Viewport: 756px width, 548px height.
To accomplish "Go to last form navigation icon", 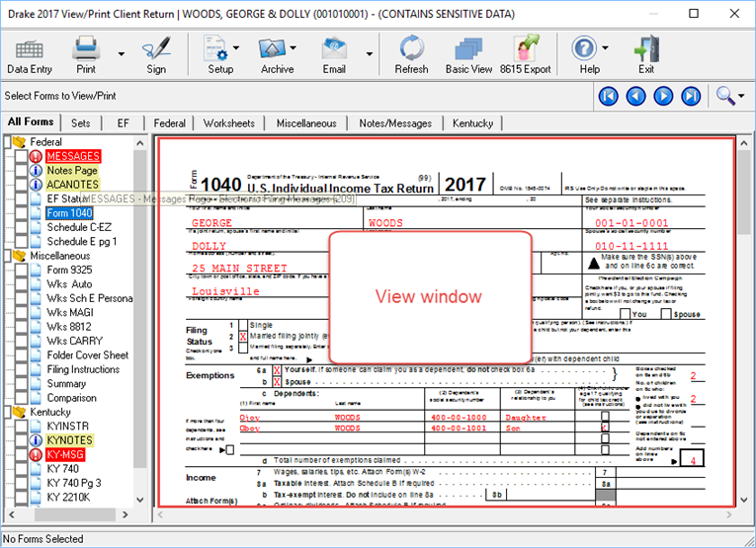I will (691, 97).
